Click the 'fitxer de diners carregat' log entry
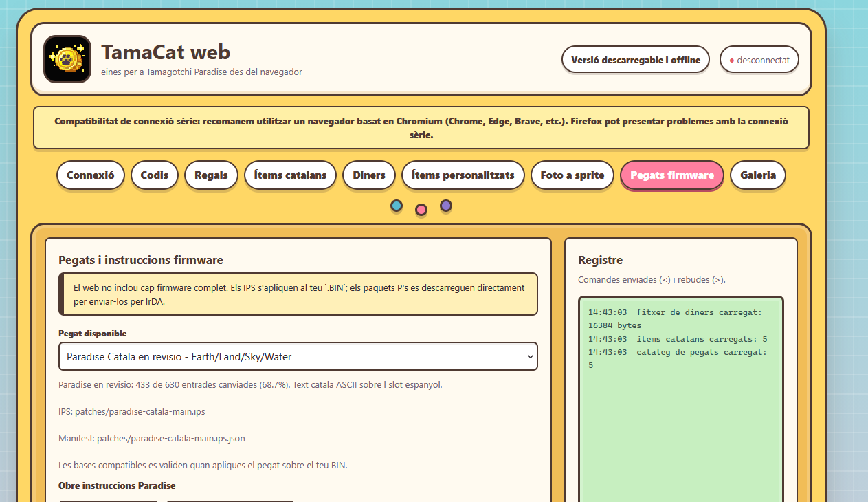The width and height of the screenshot is (868, 502). coord(675,319)
